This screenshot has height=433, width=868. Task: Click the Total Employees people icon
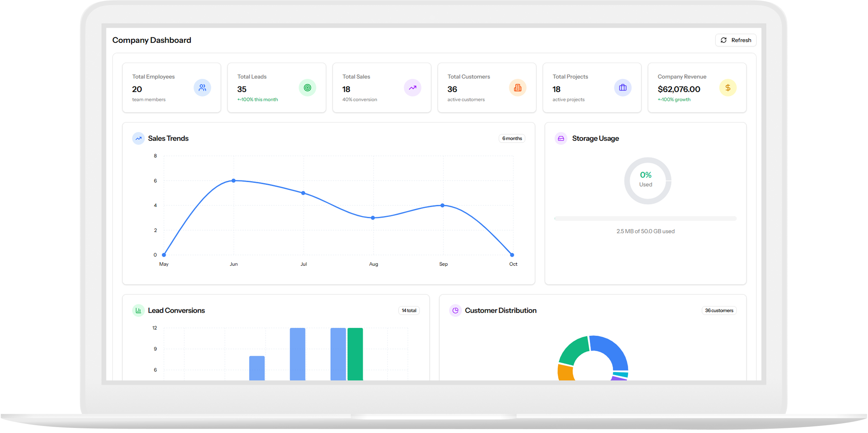(202, 88)
